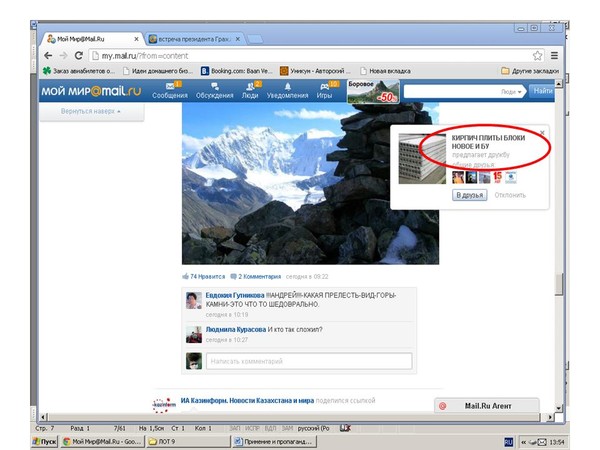Screen dimensions: 600x450
Task: Click the address bar my.mail.ru
Action: (310, 56)
